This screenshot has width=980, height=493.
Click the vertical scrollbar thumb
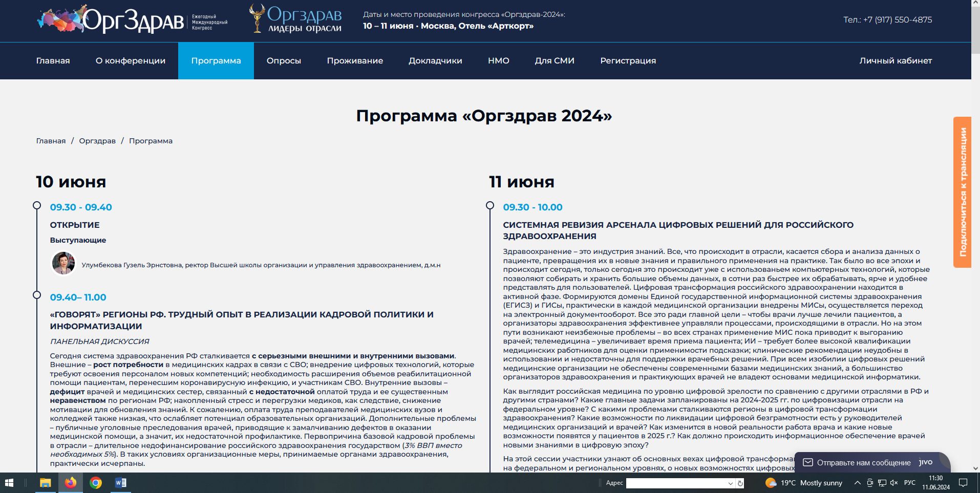pos(975,30)
